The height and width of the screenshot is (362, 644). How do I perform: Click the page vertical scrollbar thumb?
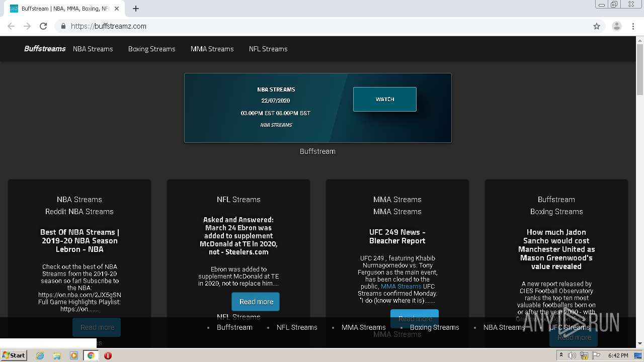pos(640,70)
